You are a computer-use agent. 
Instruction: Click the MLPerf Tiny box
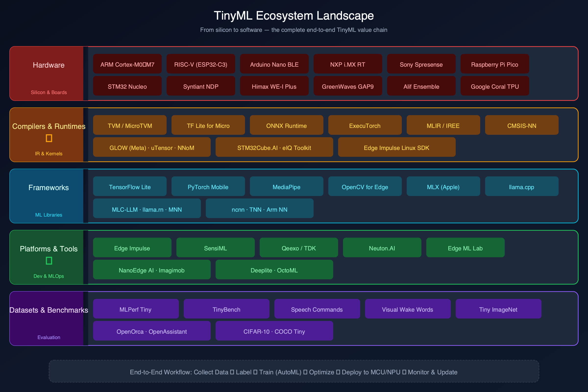(x=136, y=309)
